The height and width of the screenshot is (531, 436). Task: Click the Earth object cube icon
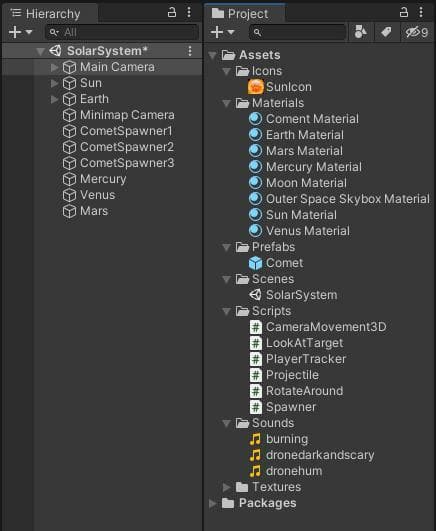click(69, 99)
